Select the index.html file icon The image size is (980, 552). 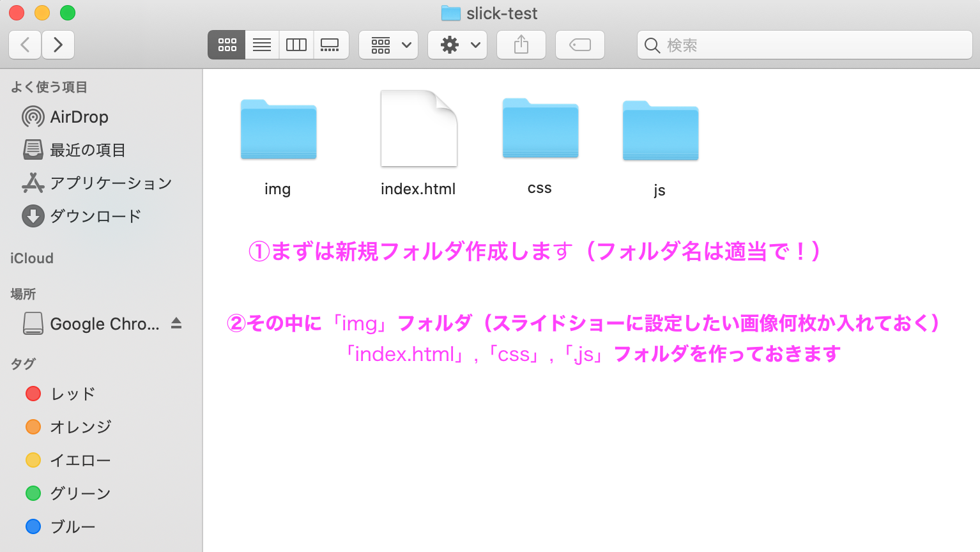419,128
